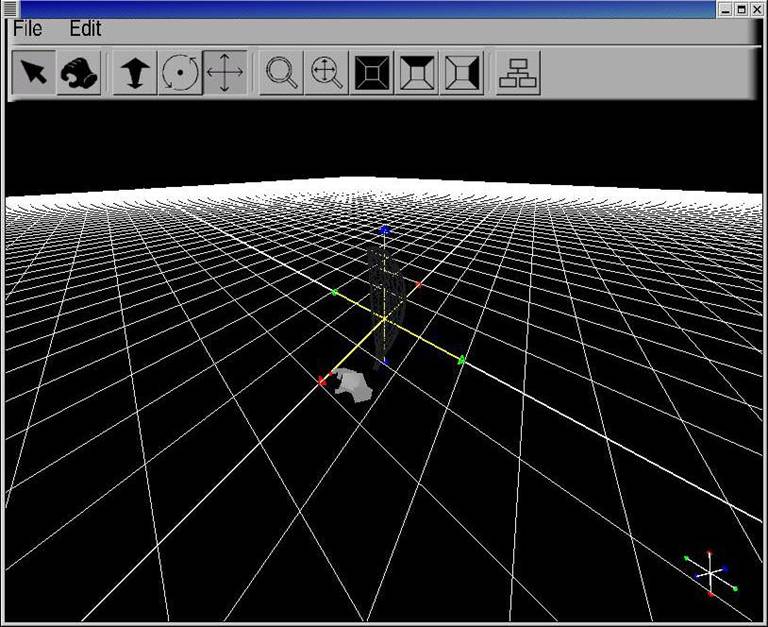This screenshot has height=627, width=768.
Task: Click the blue arrow handle above the wireframe object
Action: [x=384, y=230]
